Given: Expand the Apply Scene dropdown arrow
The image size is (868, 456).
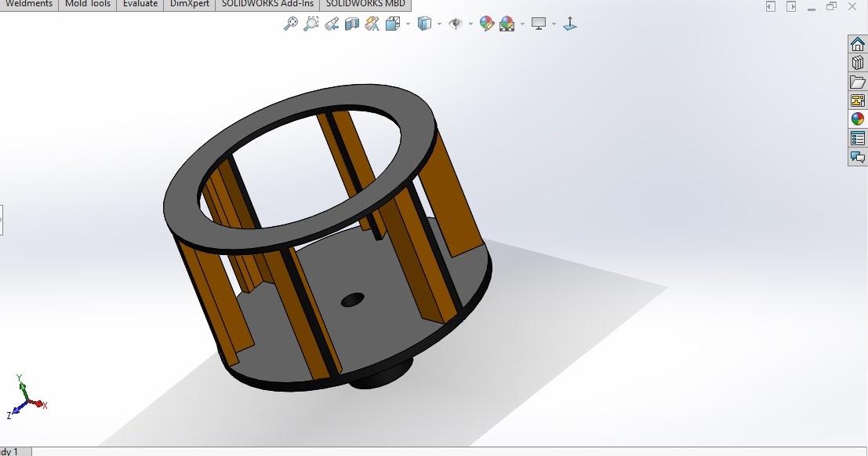Looking at the screenshot, I should point(522,24).
